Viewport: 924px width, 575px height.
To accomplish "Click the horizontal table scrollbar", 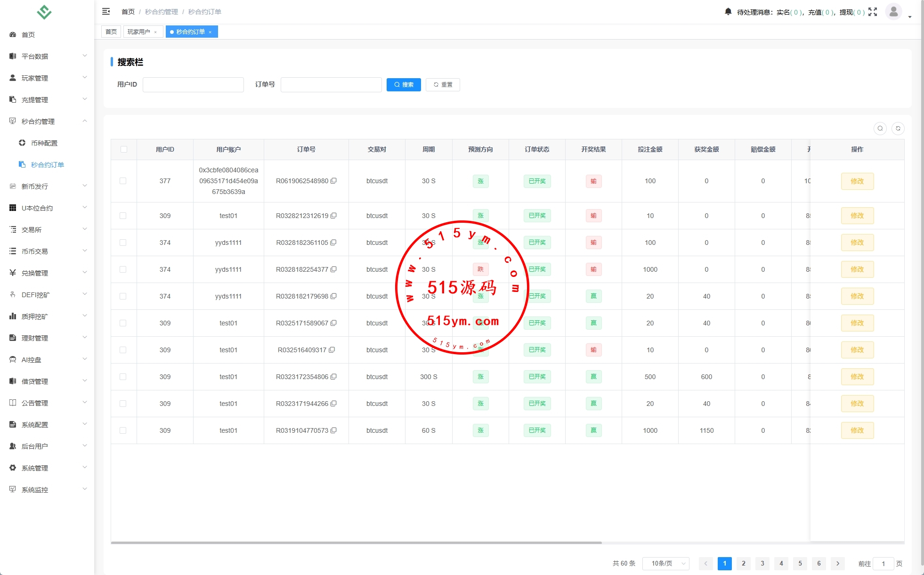I will click(x=356, y=543).
